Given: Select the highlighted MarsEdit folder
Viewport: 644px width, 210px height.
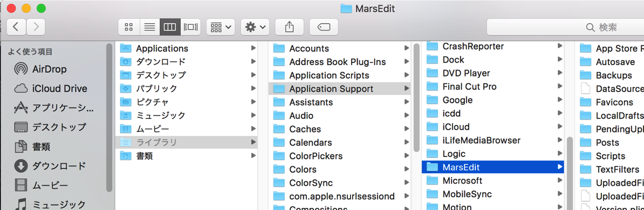Looking at the screenshot, I should 493,167.
